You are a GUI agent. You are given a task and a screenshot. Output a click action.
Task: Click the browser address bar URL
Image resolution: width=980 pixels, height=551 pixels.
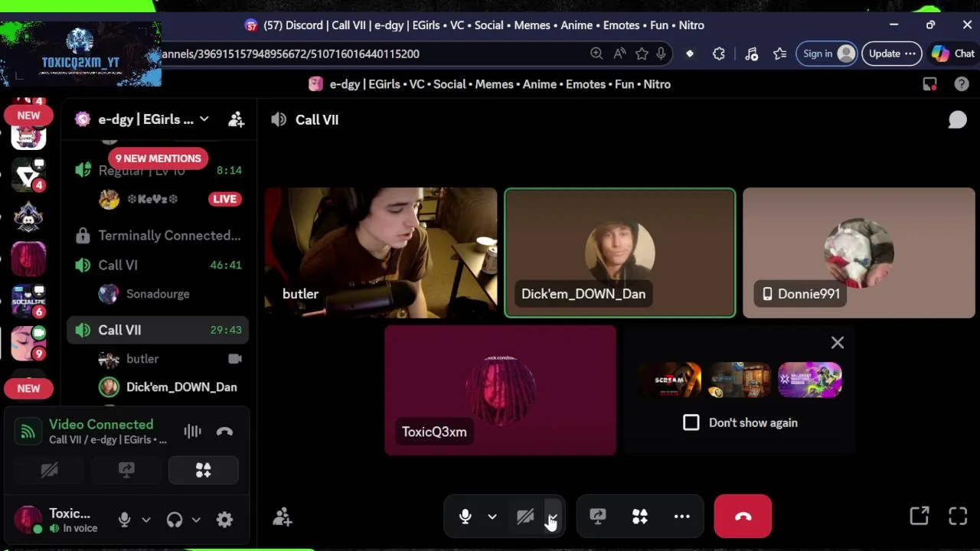(291, 54)
